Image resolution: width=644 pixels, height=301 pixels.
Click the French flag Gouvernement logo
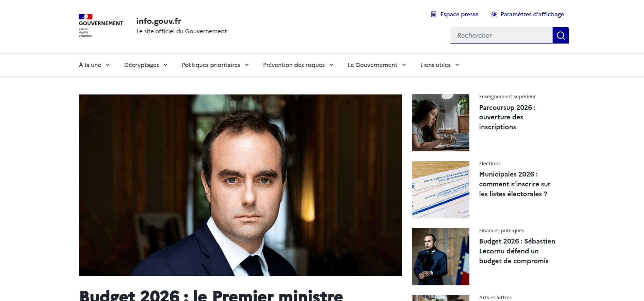pyautogui.click(x=101, y=26)
